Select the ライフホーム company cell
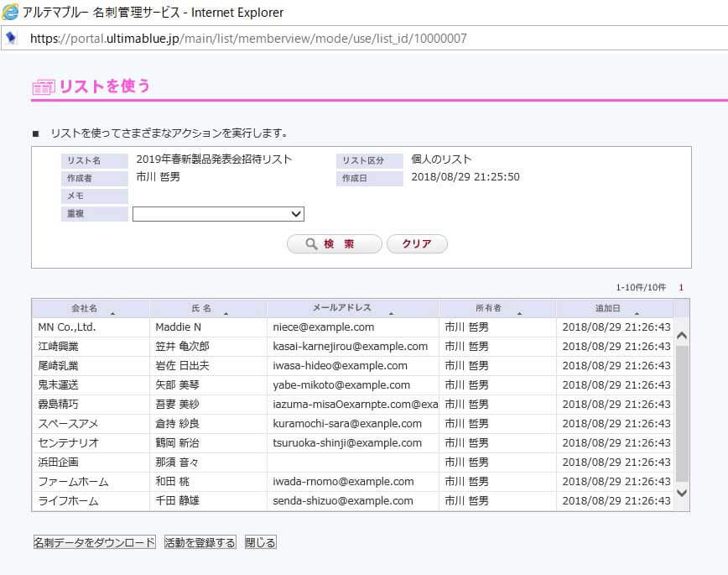Viewport: 728px width, 575px height. click(91, 501)
